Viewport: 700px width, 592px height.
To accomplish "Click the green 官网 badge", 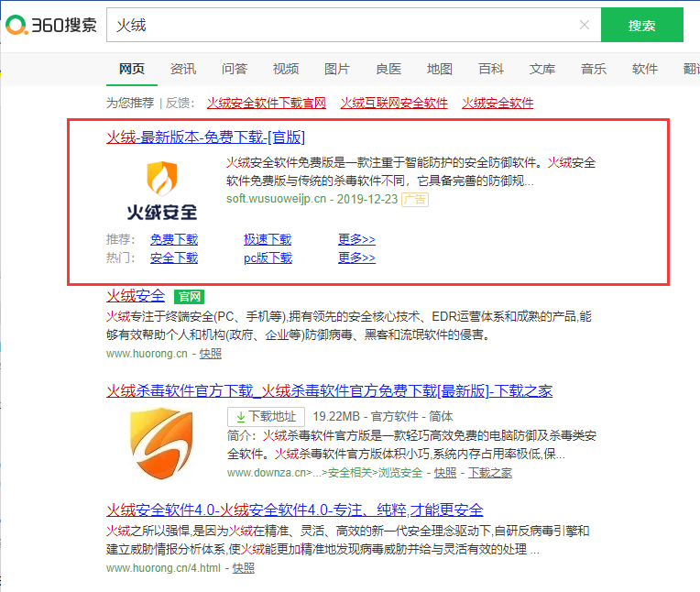I will point(190,296).
